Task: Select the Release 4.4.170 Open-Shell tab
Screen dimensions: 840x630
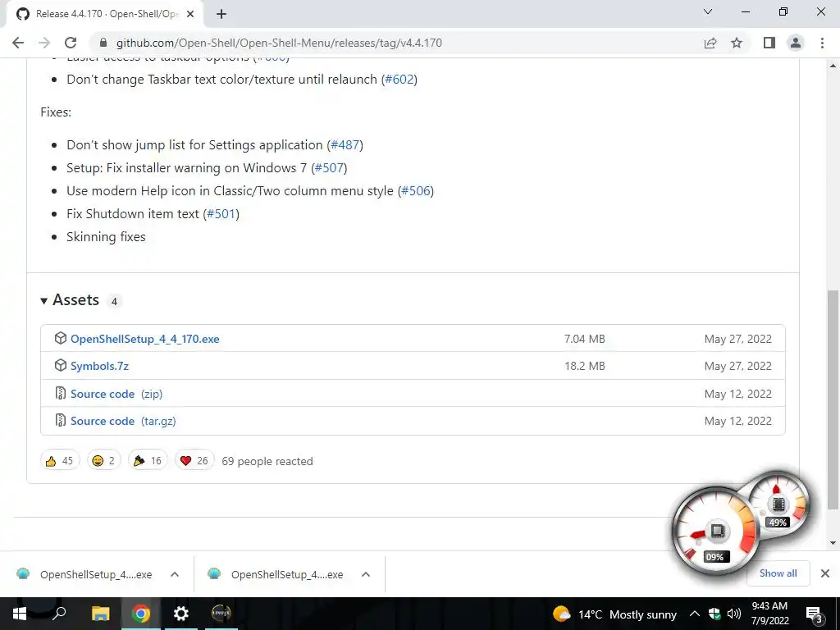Action: coord(104,14)
